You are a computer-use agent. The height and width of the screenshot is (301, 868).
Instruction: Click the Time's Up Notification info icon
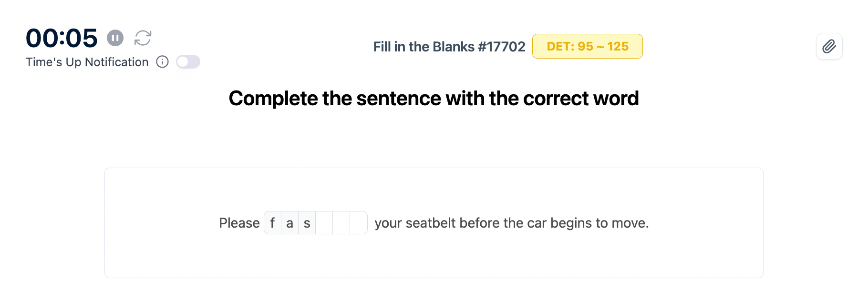coord(162,62)
